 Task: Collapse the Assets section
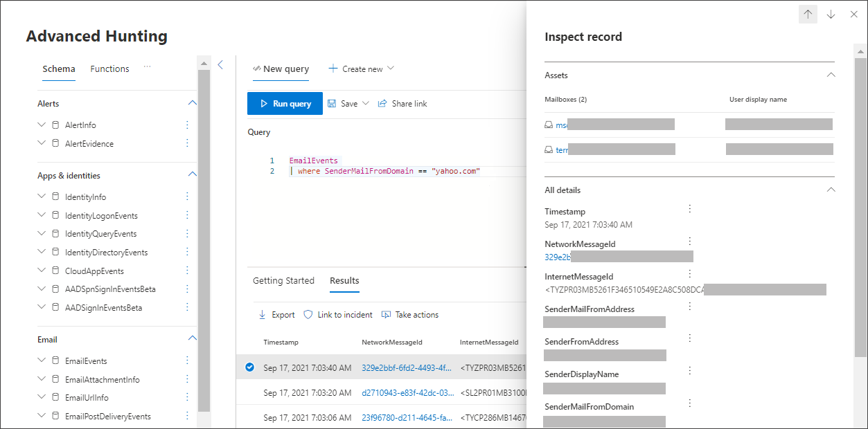coord(831,75)
